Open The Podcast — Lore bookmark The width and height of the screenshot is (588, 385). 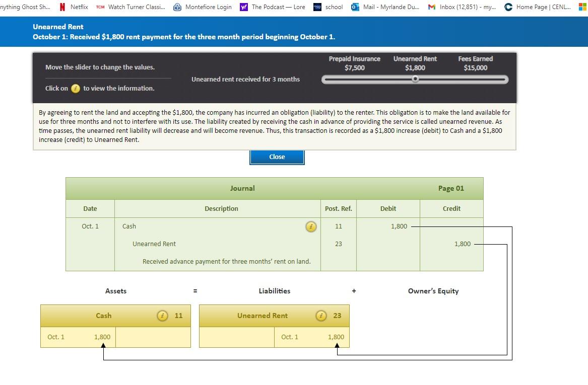(x=273, y=7)
